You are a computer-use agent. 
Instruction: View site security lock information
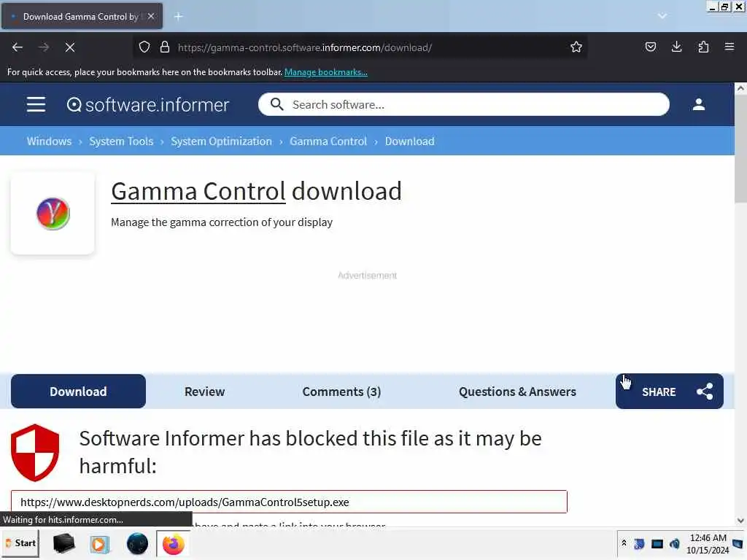165,47
